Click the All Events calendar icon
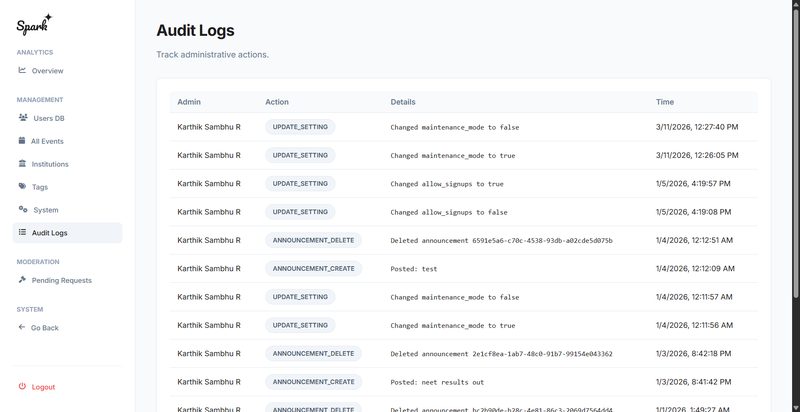The image size is (800, 412). (22, 141)
